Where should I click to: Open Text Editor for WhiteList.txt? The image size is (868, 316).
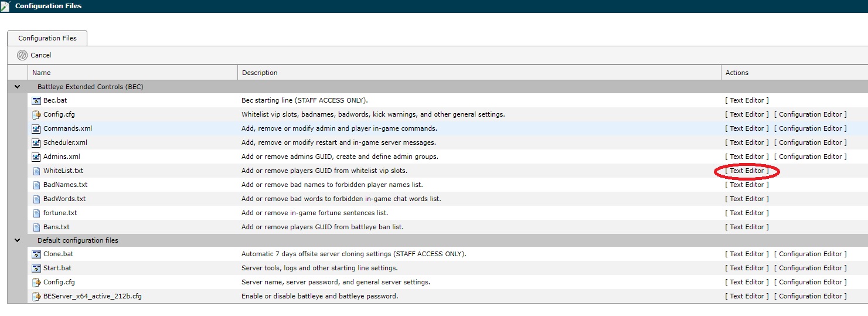click(x=747, y=171)
